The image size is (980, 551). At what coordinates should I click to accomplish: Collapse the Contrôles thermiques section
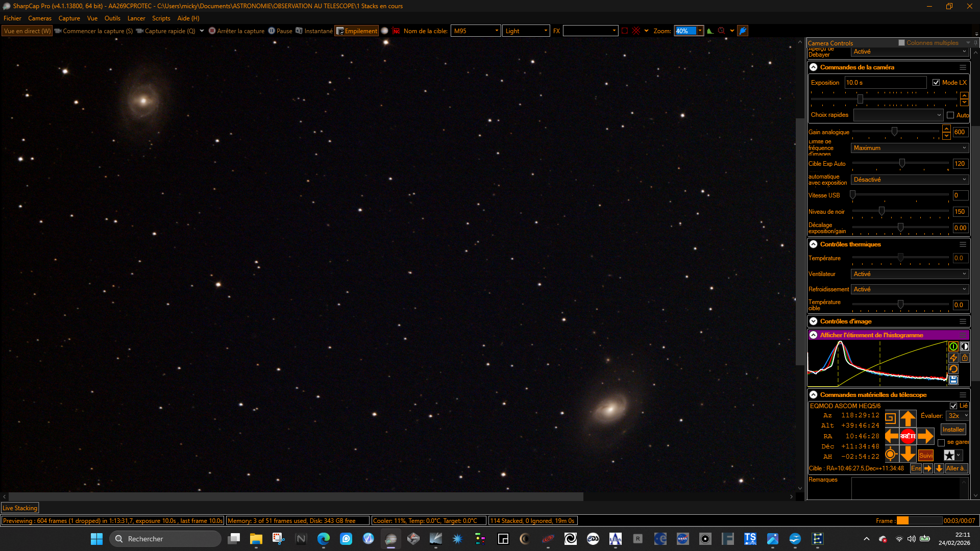tap(814, 244)
